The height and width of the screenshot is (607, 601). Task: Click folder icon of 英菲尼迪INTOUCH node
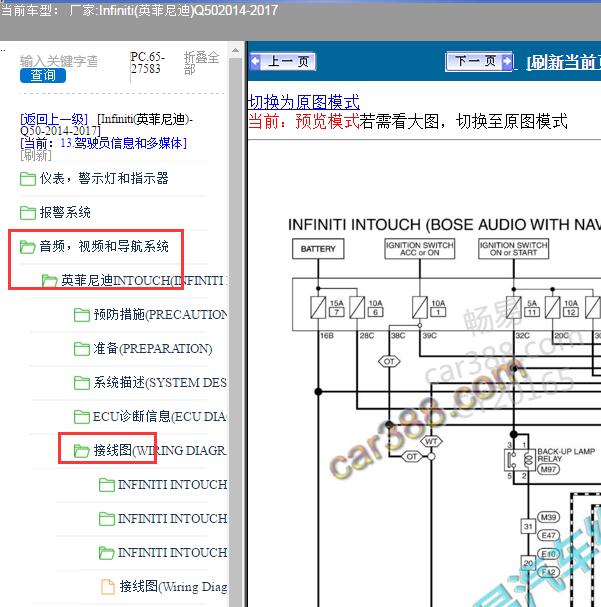(x=50, y=280)
